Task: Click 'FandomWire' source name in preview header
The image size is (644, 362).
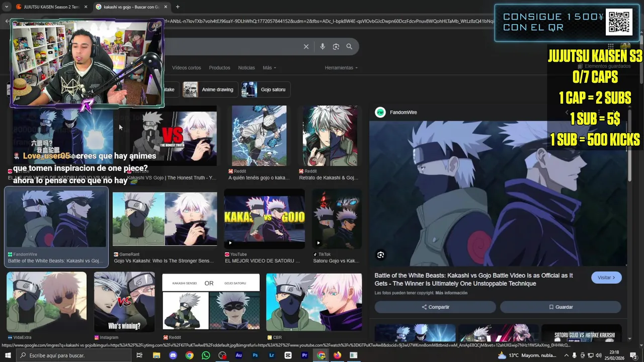Action: click(404, 112)
